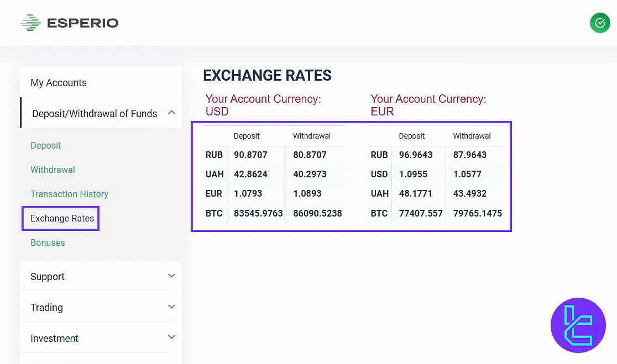
Task: Expand the Investment menu chevron
Action: [171, 337]
